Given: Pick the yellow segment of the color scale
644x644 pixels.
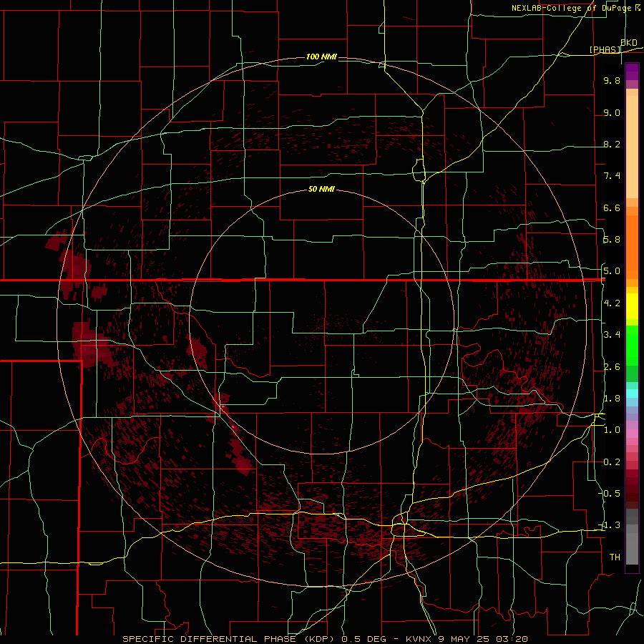Looking at the screenshot, I should tap(632, 306).
